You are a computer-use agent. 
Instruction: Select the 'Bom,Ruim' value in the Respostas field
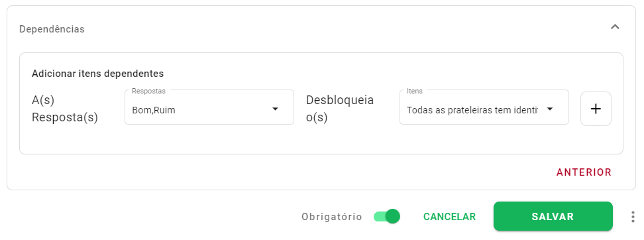click(154, 110)
